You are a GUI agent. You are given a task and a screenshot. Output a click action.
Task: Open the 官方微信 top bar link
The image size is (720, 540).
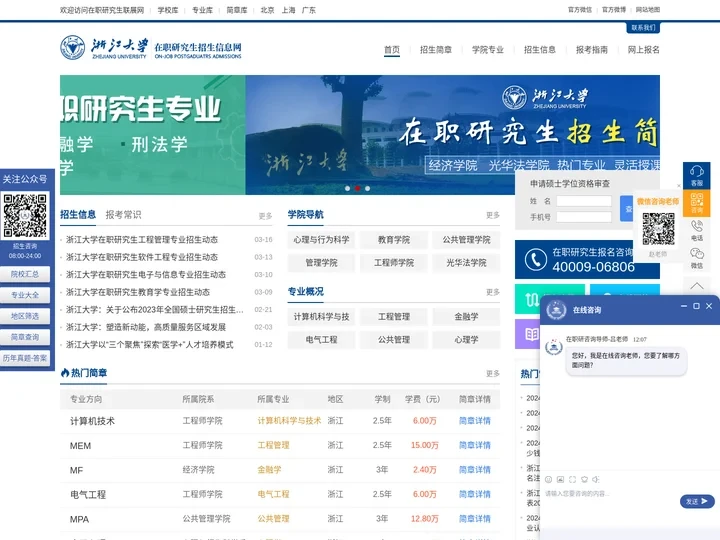(x=579, y=10)
